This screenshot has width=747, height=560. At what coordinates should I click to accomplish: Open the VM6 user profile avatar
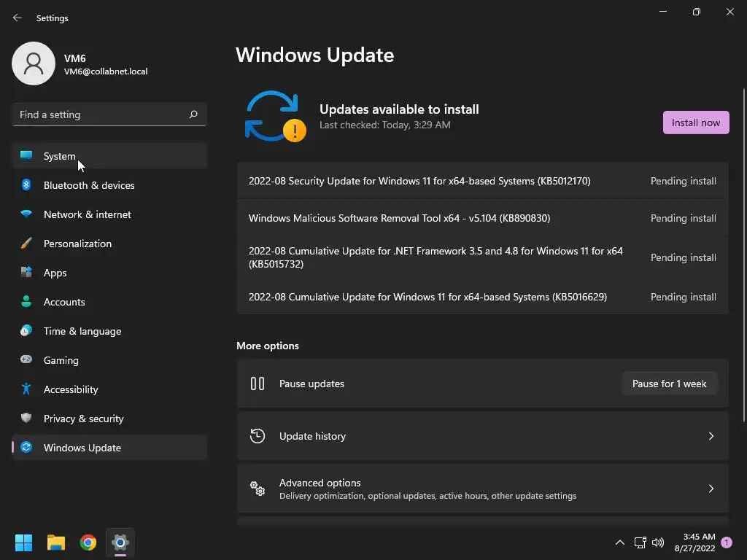tap(34, 63)
